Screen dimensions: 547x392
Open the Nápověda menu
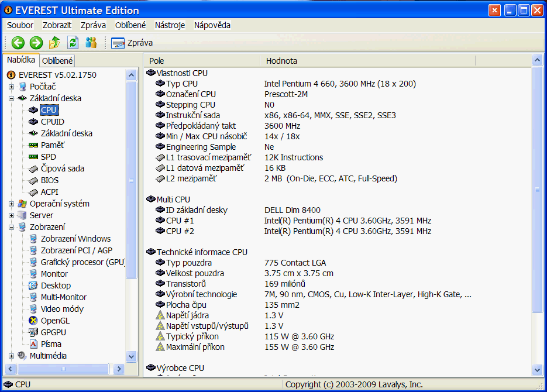tap(212, 25)
